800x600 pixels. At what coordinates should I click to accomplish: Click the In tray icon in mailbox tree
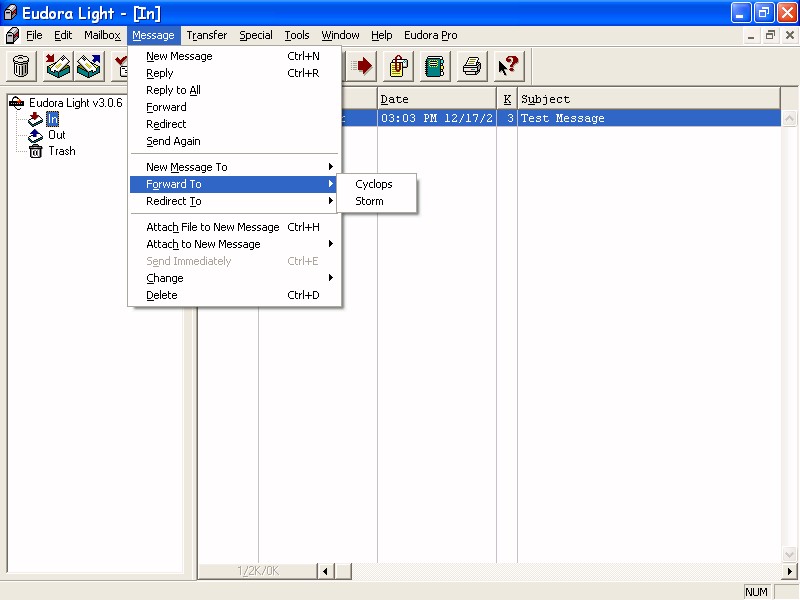[x=35, y=119]
